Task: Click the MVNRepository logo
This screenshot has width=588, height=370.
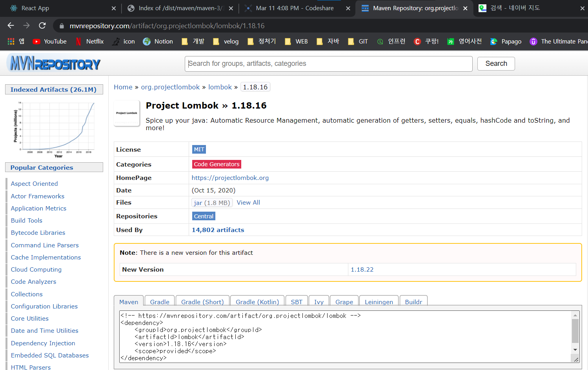Action: (54, 63)
